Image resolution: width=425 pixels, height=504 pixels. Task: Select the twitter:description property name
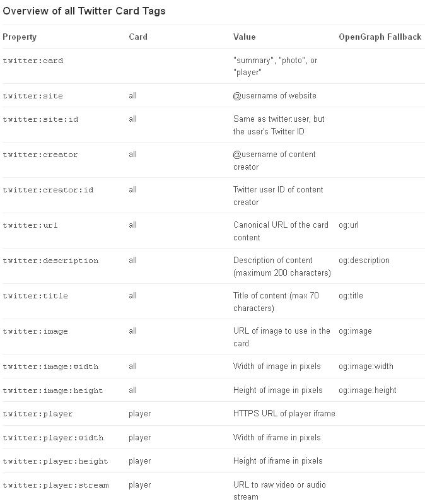tap(50, 261)
